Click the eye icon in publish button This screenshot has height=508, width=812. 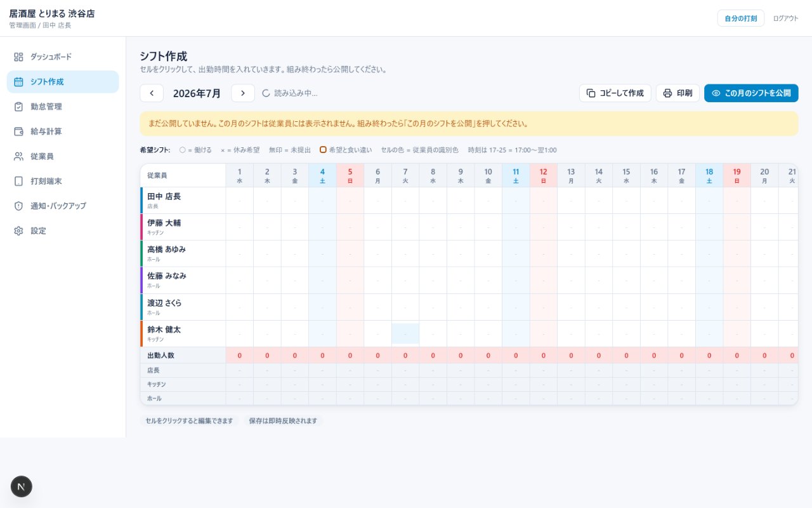[716, 93]
